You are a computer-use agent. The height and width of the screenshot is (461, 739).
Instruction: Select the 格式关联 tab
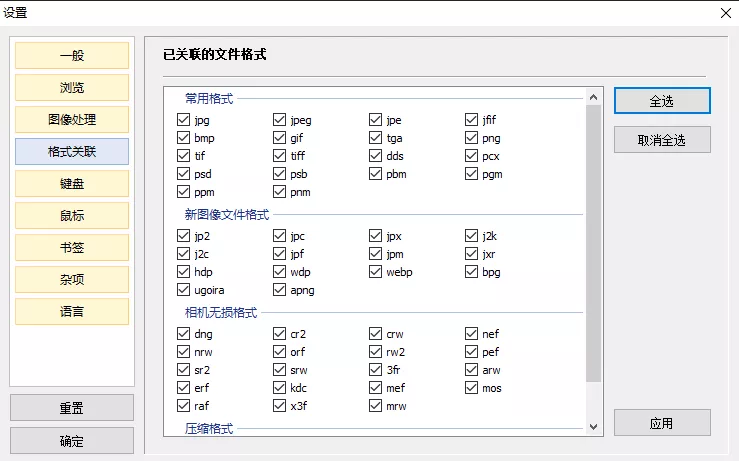[72, 152]
